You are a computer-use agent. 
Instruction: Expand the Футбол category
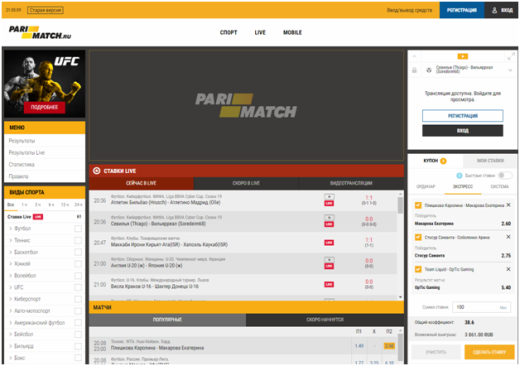11,228
